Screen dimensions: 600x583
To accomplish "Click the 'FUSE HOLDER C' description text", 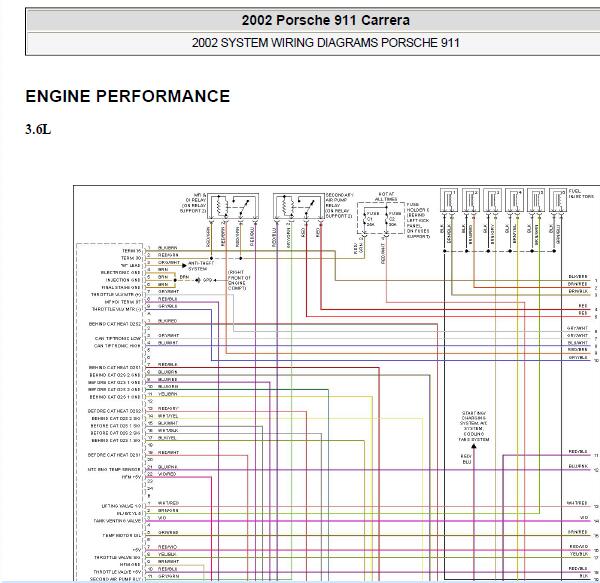I will (418, 221).
